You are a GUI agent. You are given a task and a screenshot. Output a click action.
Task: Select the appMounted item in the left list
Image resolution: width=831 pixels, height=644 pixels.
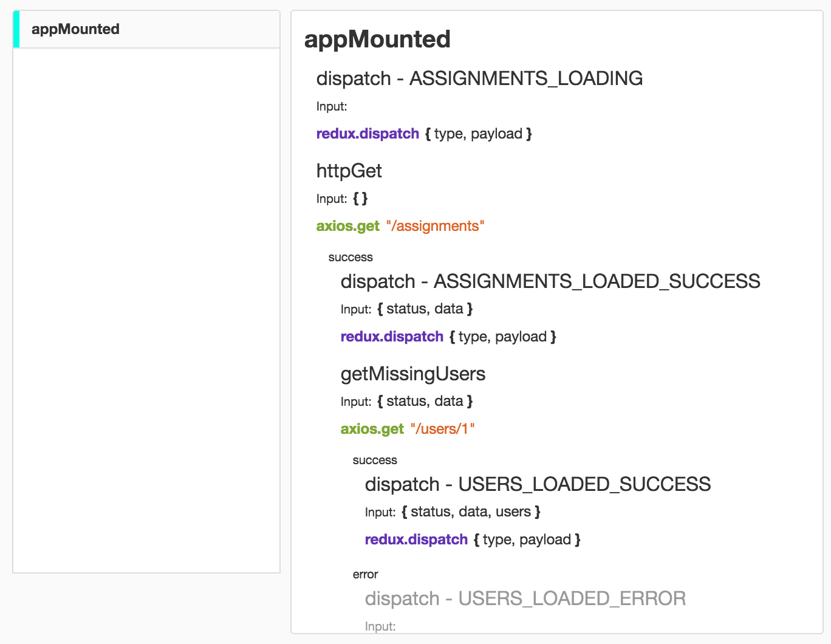(146, 29)
